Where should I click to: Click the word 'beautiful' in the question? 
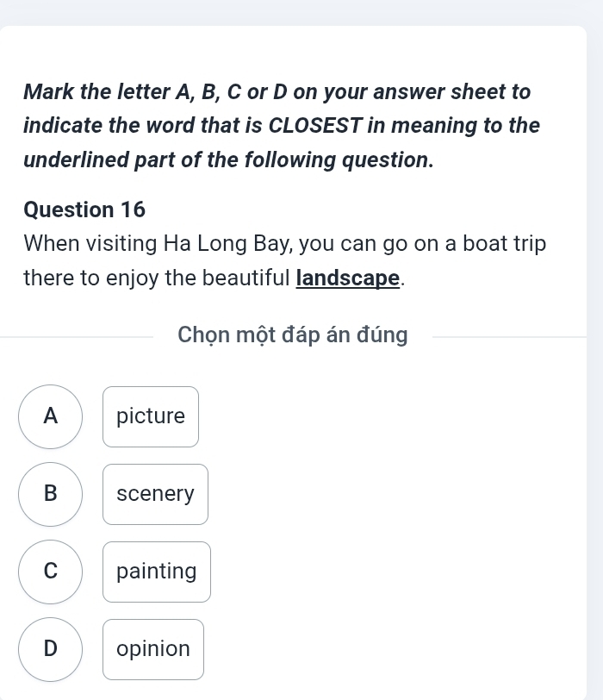tap(246, 278)
